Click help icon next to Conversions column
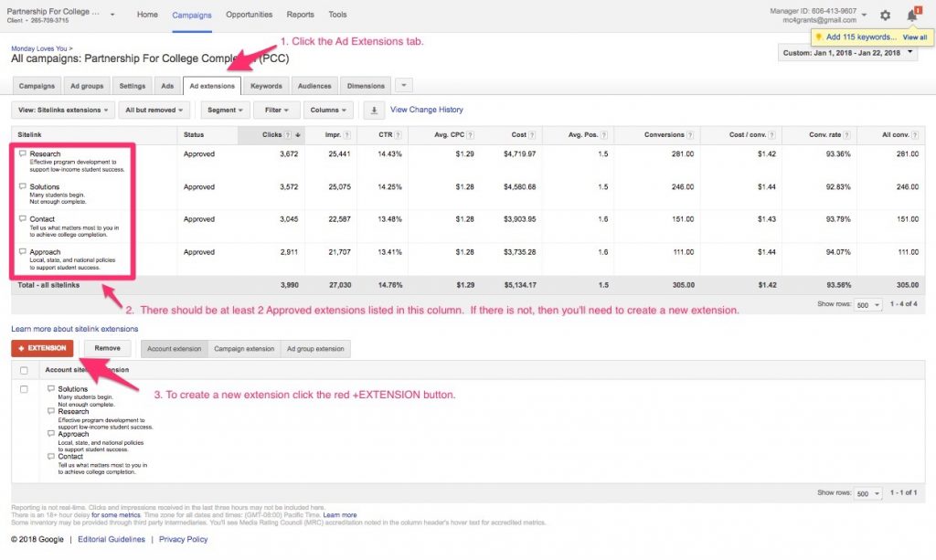This screenshot has width=936, height=560. (690, 135)
